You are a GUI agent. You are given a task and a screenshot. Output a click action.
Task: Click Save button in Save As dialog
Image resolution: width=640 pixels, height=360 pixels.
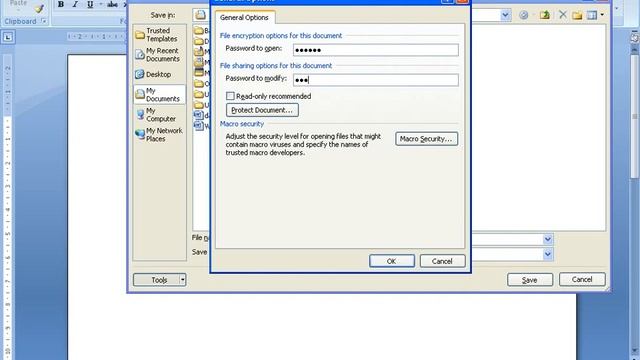[x=530, y=280]
